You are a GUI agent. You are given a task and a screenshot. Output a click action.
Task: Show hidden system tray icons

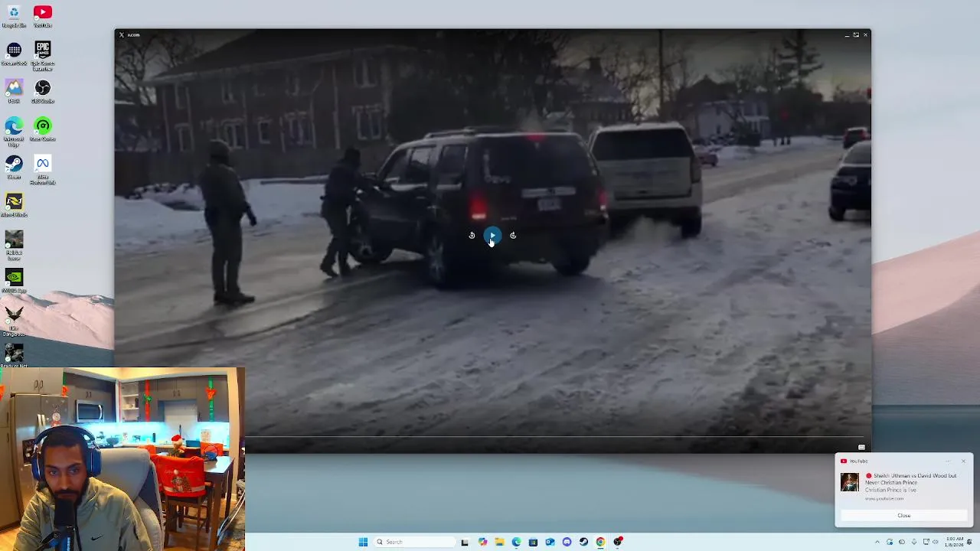point(877,542)
